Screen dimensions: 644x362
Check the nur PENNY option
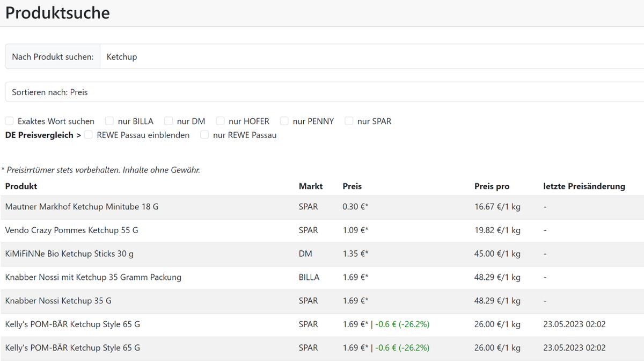pyautogui.click(x=284, y=121)
